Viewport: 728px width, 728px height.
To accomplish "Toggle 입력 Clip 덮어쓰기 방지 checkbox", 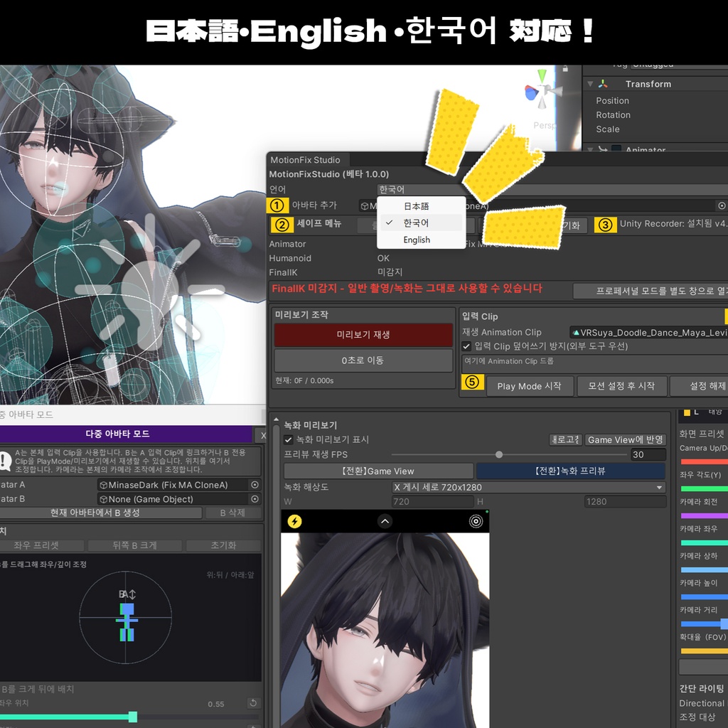I will [x=466, y=346].
